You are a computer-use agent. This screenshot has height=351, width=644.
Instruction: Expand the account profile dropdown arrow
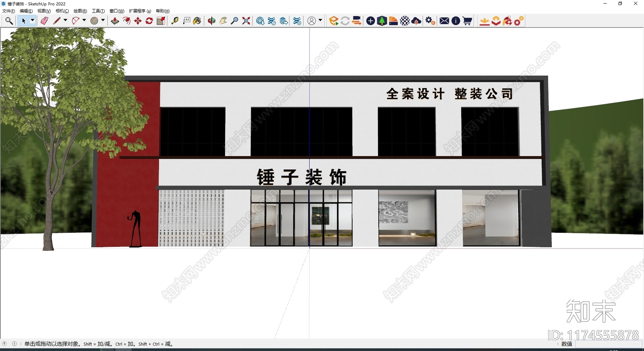pos(320,20)
